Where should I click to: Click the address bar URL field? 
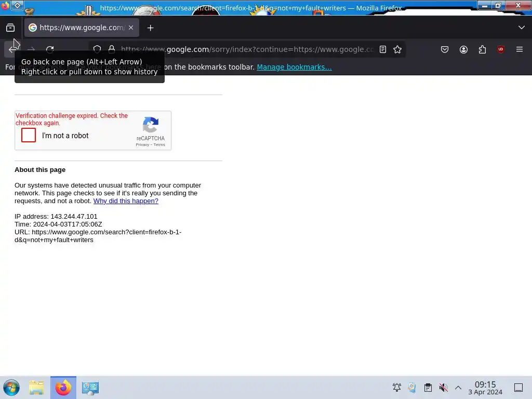click(x=247, y=49)
